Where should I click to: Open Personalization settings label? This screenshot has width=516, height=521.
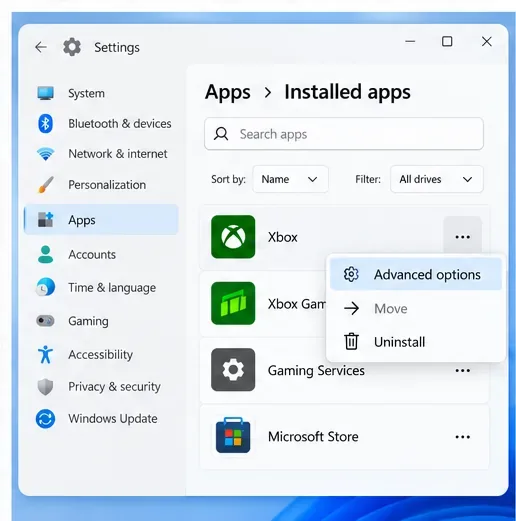[x=107, y=185]
